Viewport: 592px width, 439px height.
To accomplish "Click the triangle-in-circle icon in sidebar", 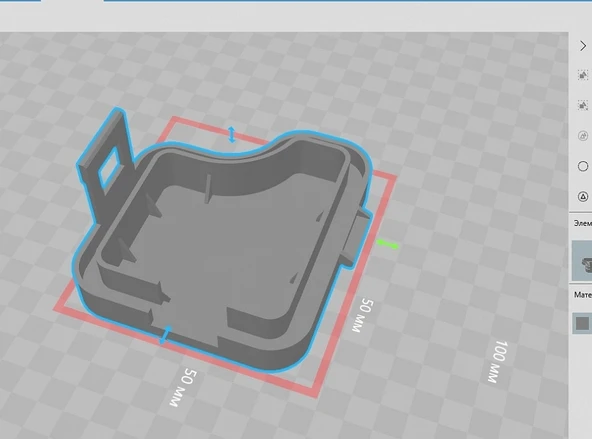I will pyautogui.click(x=583, y=197).
